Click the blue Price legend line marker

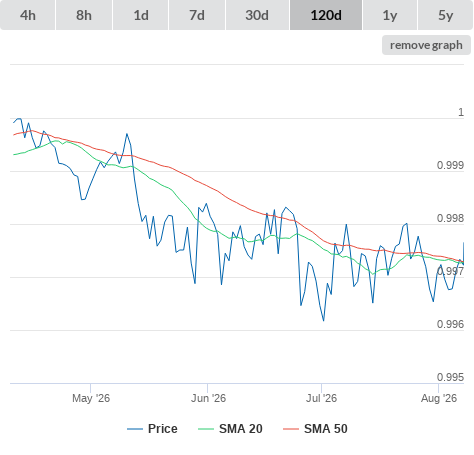pos(135,429)
